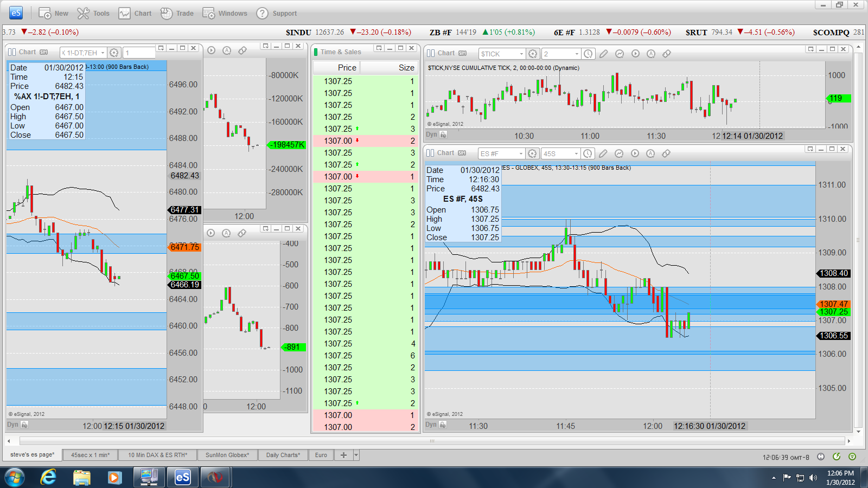The image size is (868, 488).
Task: Toggle Dyn lock on ES #F chart footer
Action: [443, 425]
